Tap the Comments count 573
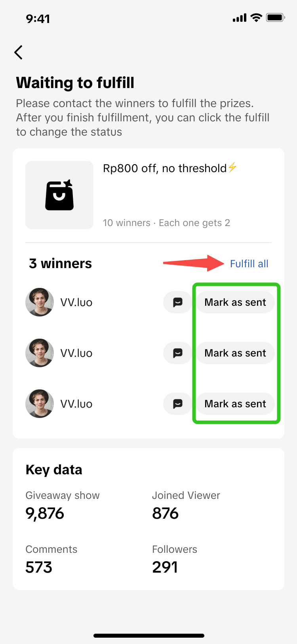 pyautogui.click(x=39, y=567)
